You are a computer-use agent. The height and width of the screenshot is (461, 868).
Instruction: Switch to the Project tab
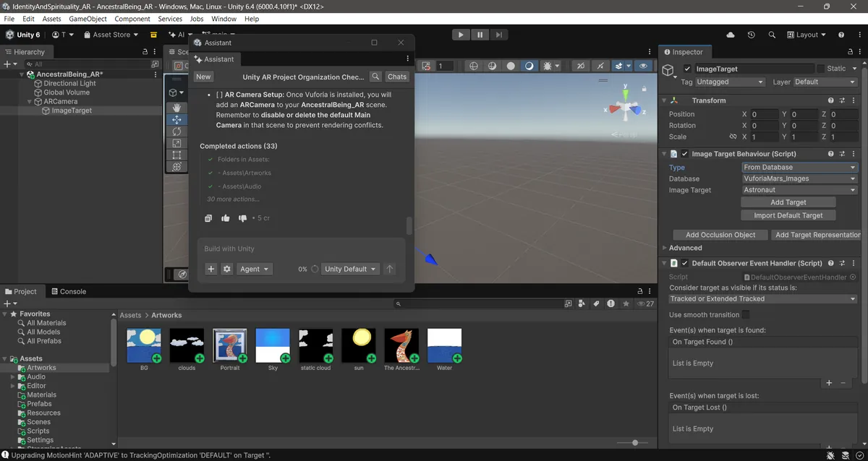click(20, 292)
